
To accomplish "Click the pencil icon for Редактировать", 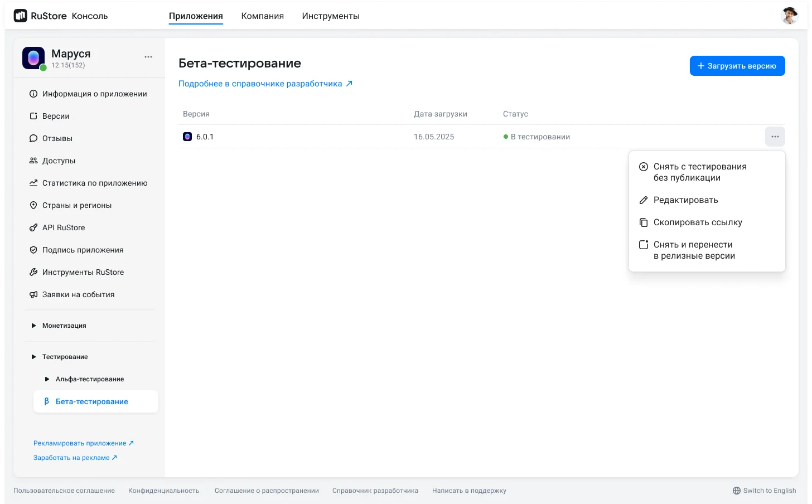I will [x=644, y=200].
